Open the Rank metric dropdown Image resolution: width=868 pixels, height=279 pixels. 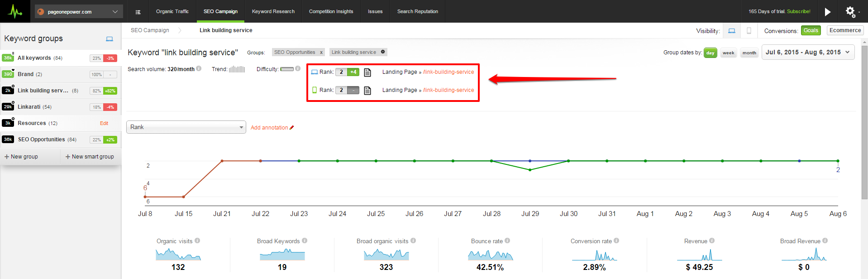point(186,127)
